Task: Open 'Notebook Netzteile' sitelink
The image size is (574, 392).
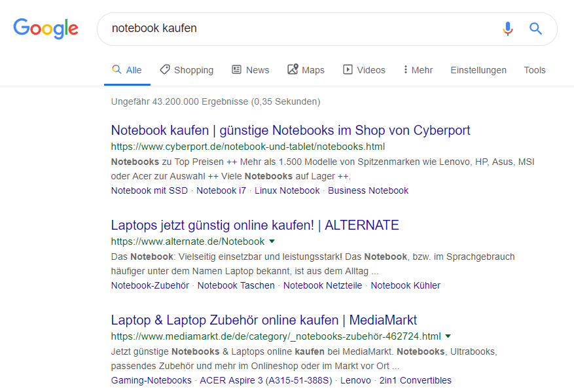Action: pyautogui.click(x=323, y=285)
